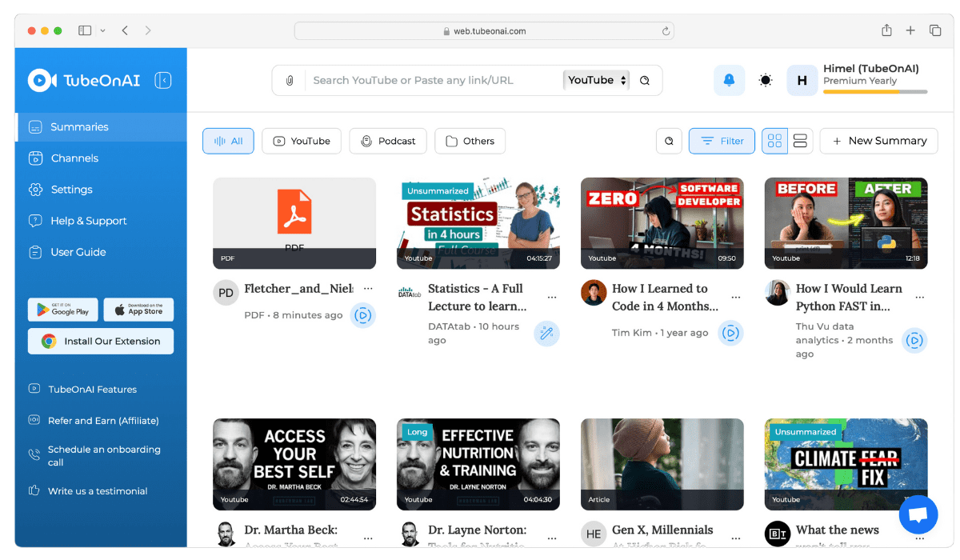Click Tim Kim channel avatar
Viewport: 960px width, 560px height.
pos(594,293)
